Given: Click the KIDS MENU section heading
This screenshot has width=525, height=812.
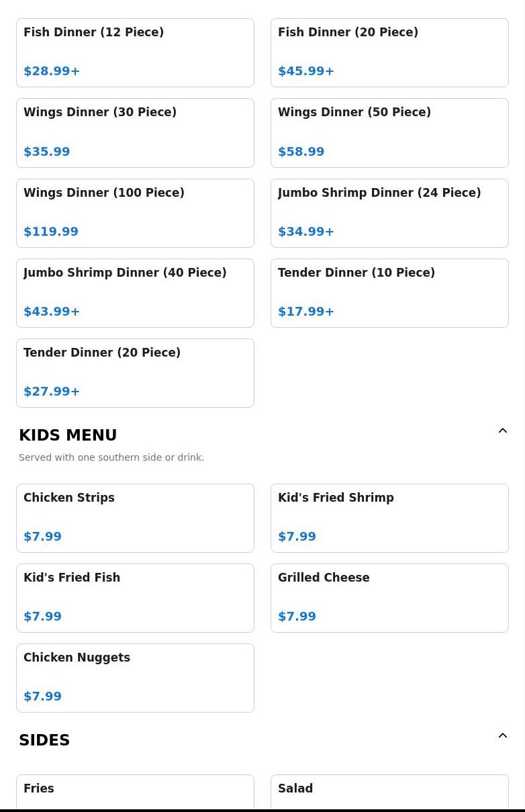Looking at the screenshot, I should [68, 435].
